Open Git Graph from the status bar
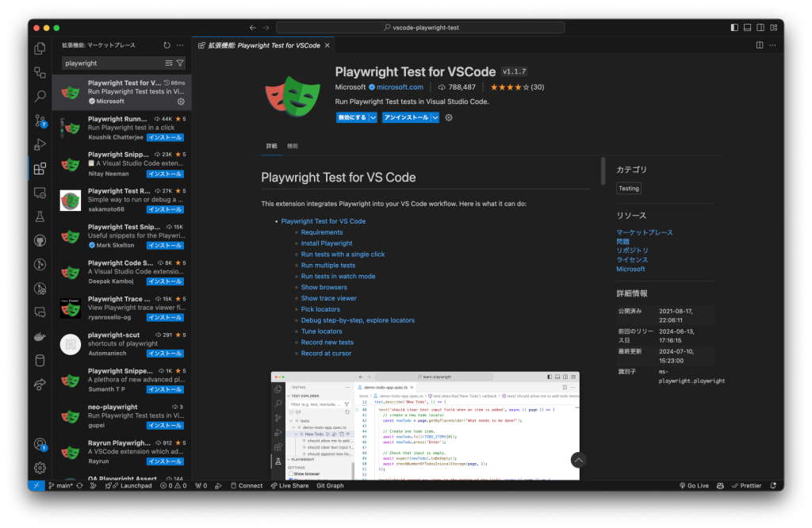The width and height of the screenshot is (812, 528). [x=330, y=484]
